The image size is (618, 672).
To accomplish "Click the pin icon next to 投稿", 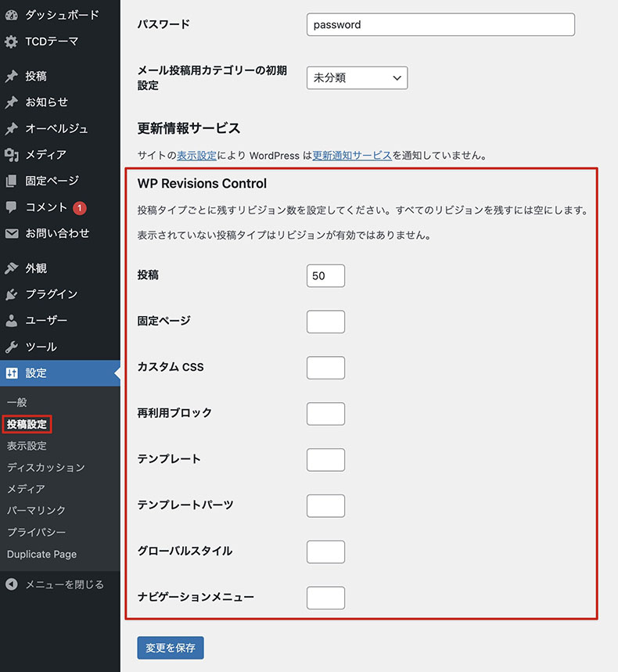I will coord(12,77).
